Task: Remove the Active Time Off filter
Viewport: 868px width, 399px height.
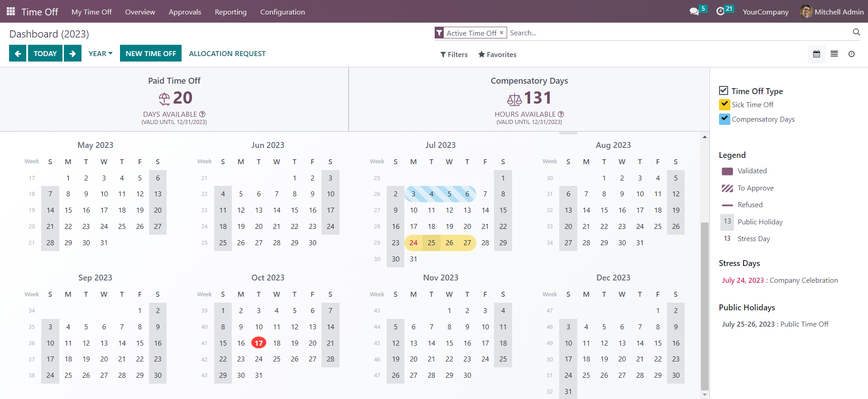Action: point(502,33)
